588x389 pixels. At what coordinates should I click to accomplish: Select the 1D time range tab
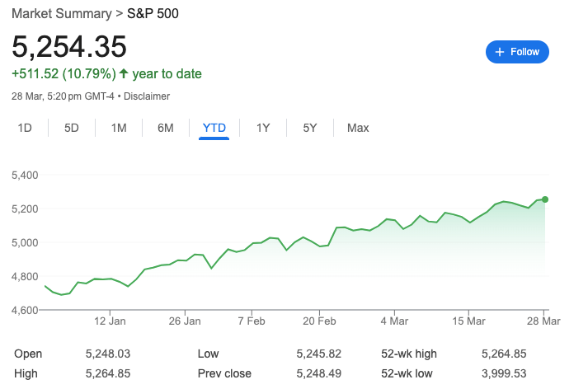pos(25,128)
